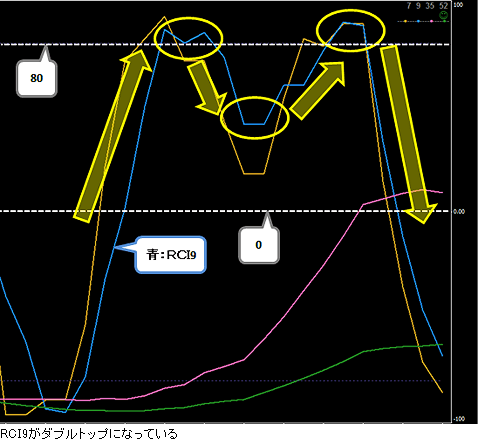The image size is (478, 439).
Task: Click the first top yellow ellipse marker
Action: [x=188, y=38]
